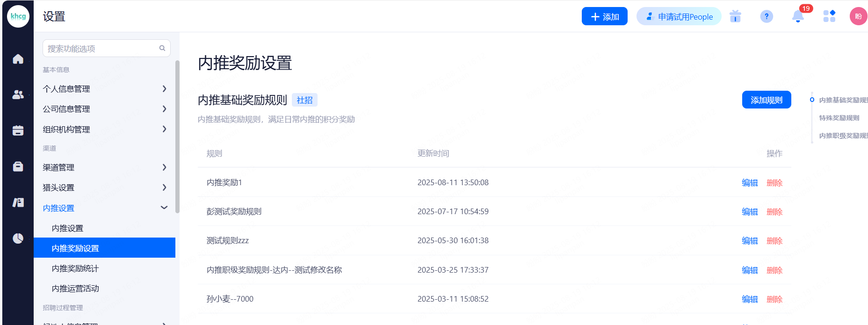Click the help question mark icon
Viewport: 868px width, 325px height.
(x=767, y=17)
